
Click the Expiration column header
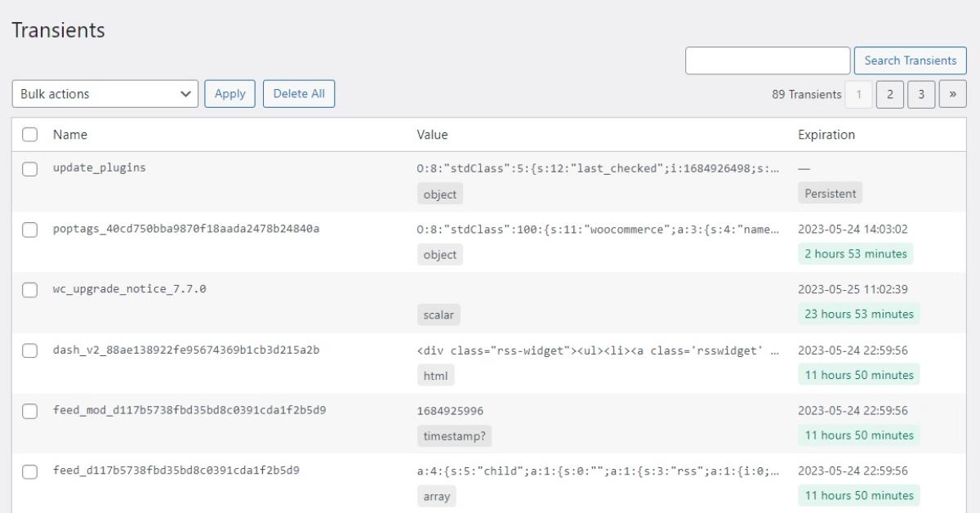coord(826,135)
